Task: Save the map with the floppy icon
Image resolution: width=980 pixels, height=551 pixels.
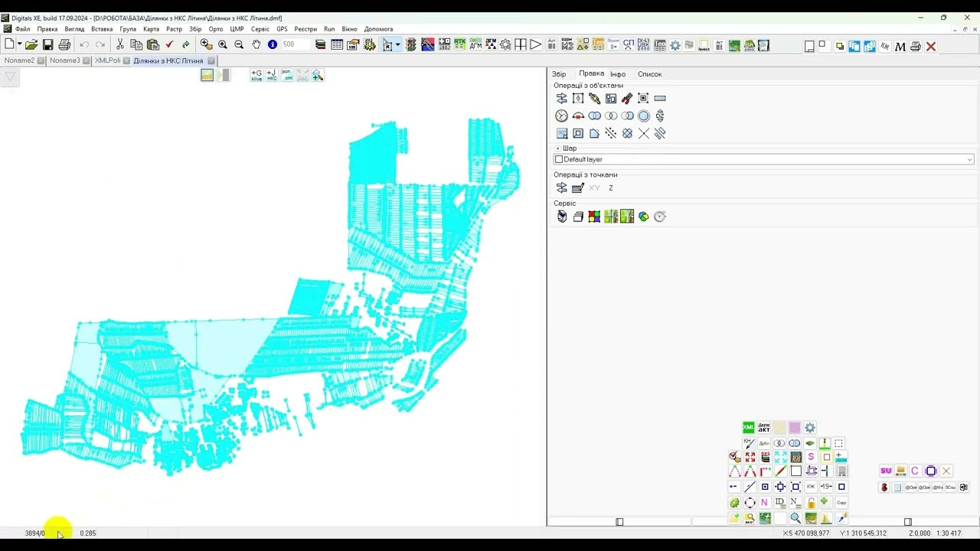Action: point(47,45)
